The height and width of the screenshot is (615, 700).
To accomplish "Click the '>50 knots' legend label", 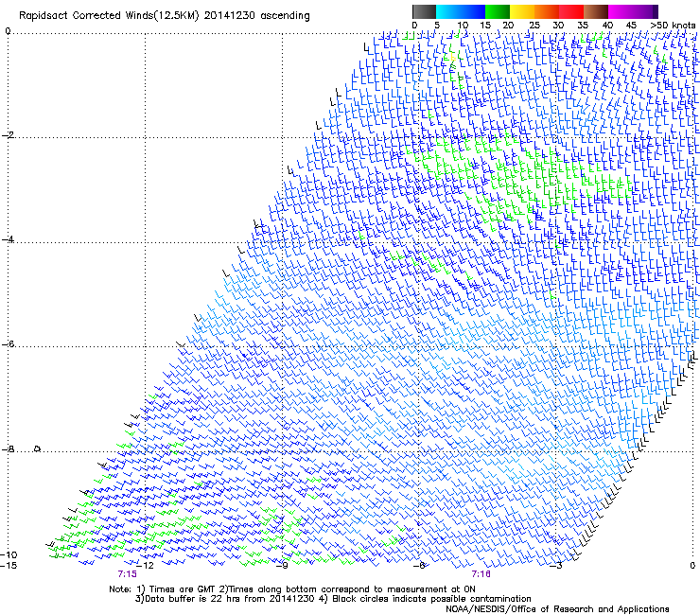I will point(673,26).
